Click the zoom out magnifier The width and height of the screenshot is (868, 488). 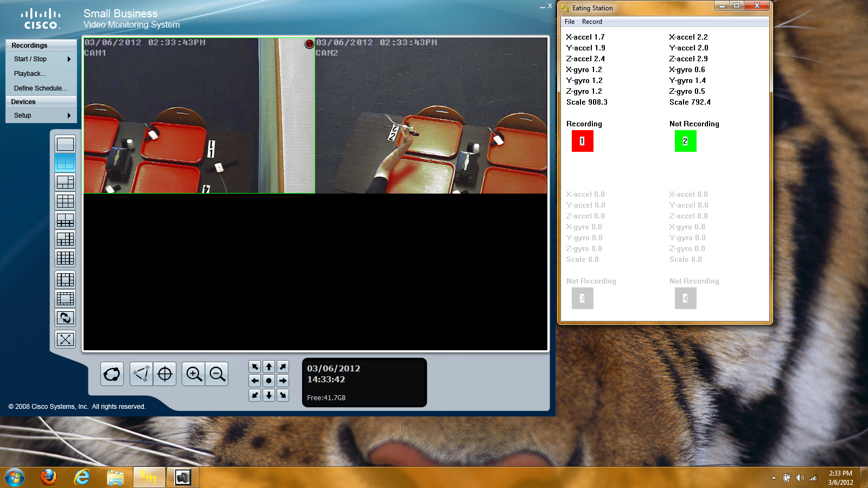(217, 374)
